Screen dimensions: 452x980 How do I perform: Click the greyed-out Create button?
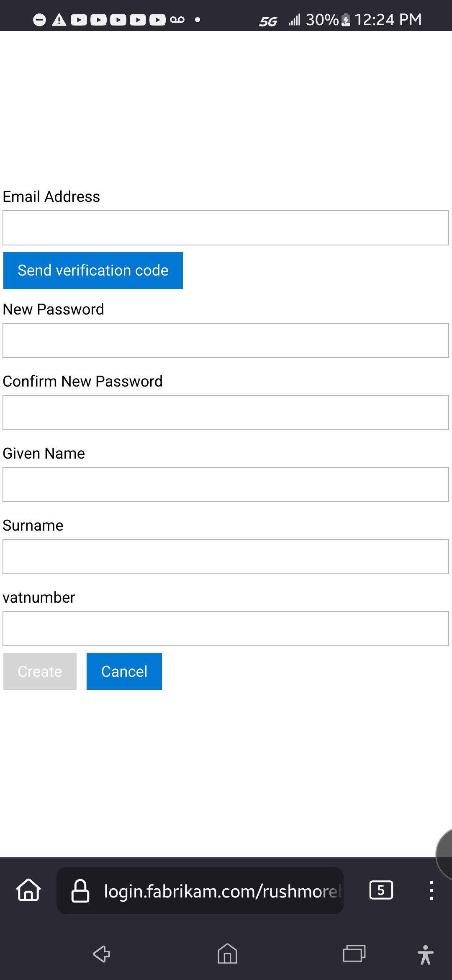coord(40,671)
